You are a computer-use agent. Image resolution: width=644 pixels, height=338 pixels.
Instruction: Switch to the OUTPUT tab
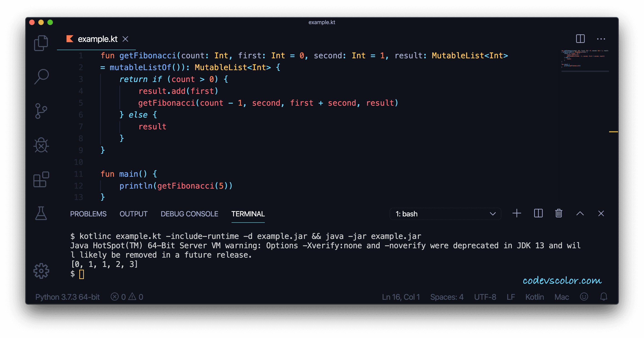click(x=134, y=214)
